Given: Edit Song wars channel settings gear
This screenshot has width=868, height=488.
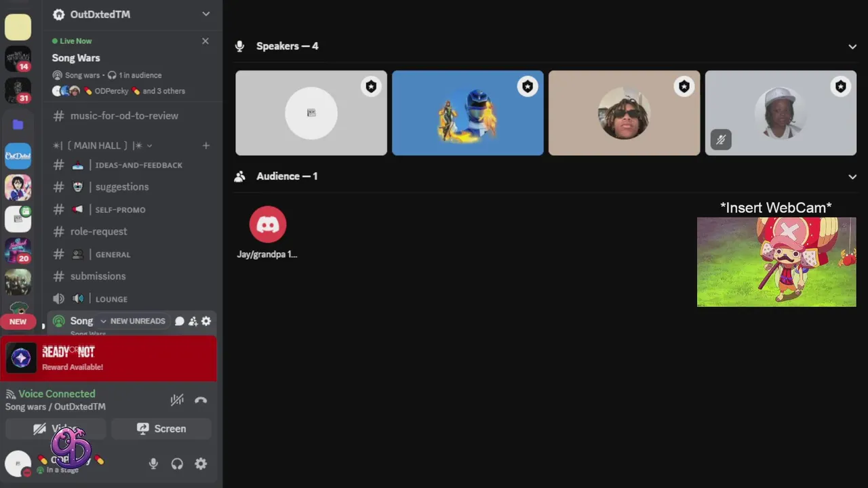Looking at the screenshot, I should point(206,321).
